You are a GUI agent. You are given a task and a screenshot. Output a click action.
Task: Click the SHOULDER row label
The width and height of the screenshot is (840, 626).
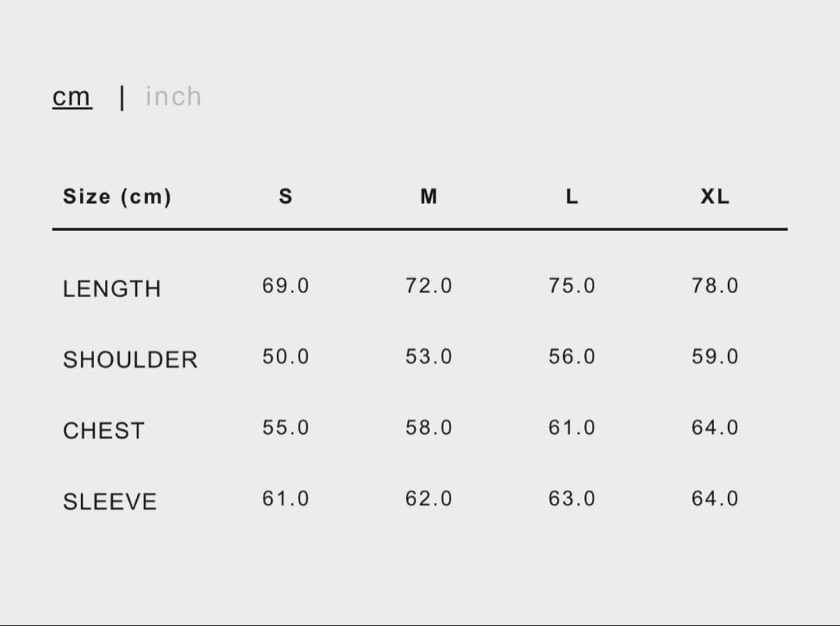(x=130, y=359)
